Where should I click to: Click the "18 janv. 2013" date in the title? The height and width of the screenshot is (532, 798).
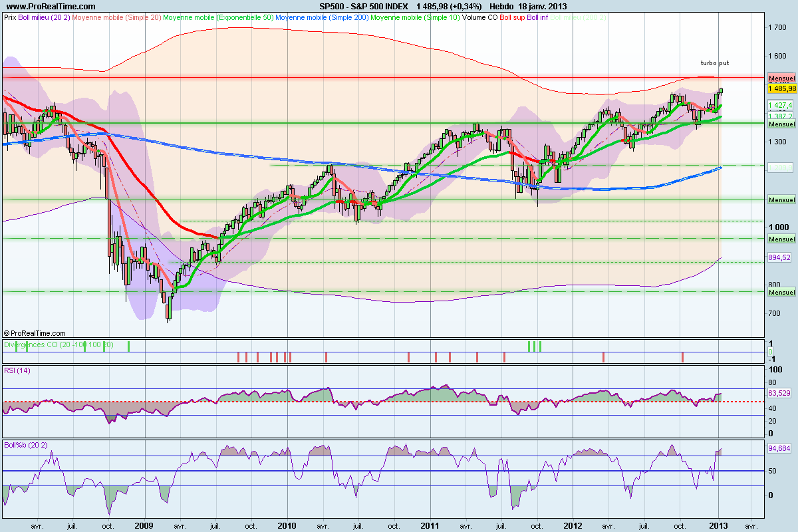coord(541,6)
